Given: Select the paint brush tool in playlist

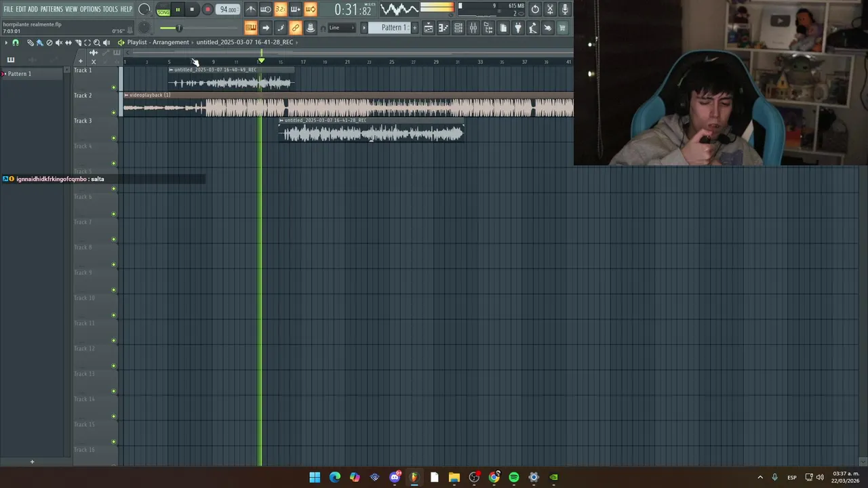Looking at the screenshot, I should tap(40, 43).
